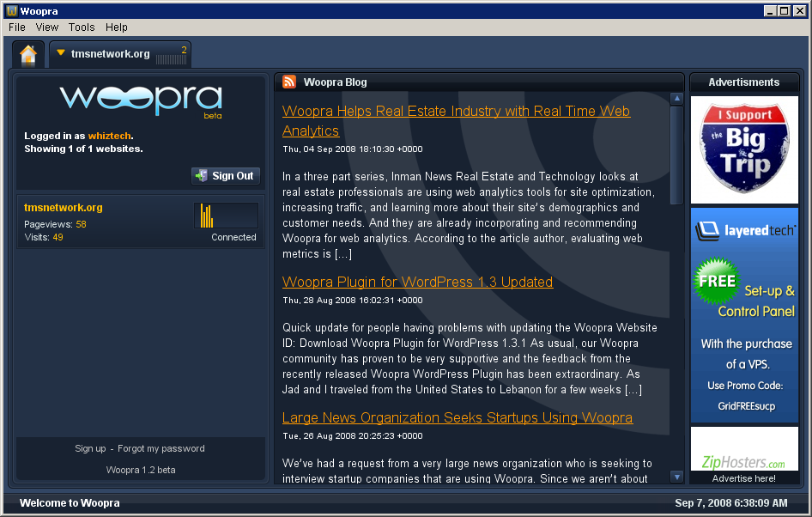Click the Sign Out button
This screenshot has width=812, height=517.
tap(225, 175)
